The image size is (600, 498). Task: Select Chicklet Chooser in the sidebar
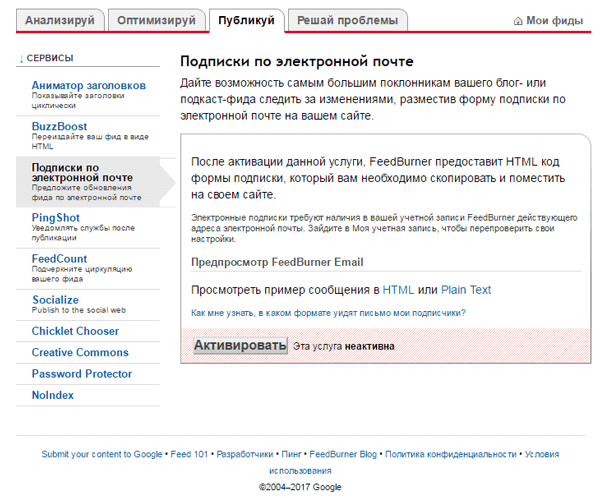(75, 331)
